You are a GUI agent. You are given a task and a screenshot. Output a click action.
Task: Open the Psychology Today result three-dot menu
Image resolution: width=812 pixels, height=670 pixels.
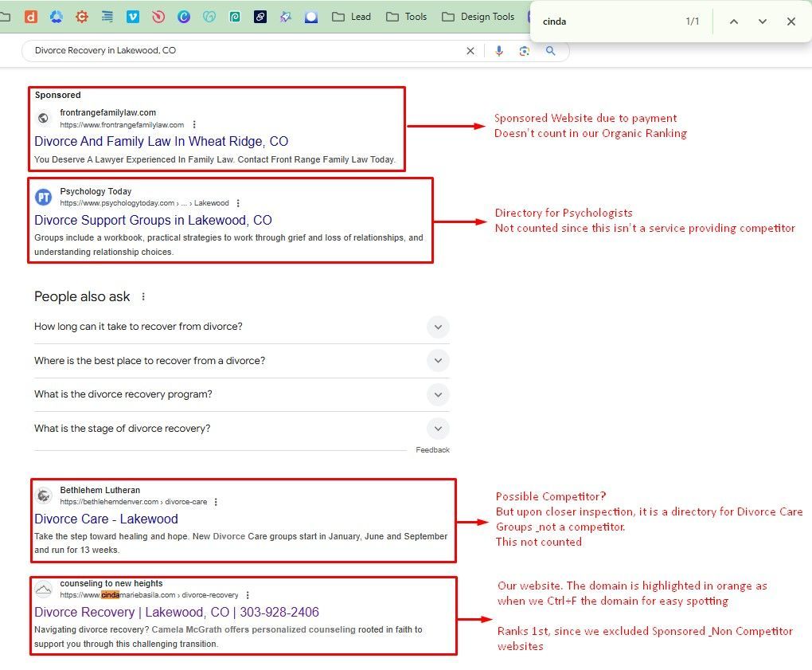coord(238,203)
